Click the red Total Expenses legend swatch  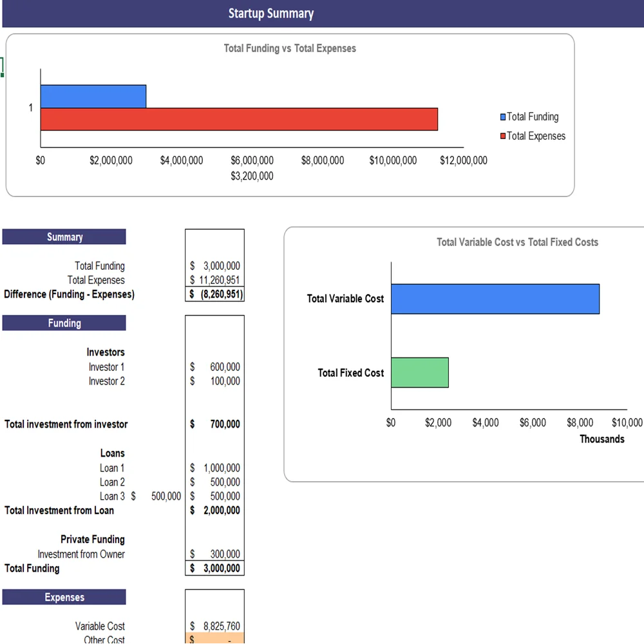coord(503,137)
